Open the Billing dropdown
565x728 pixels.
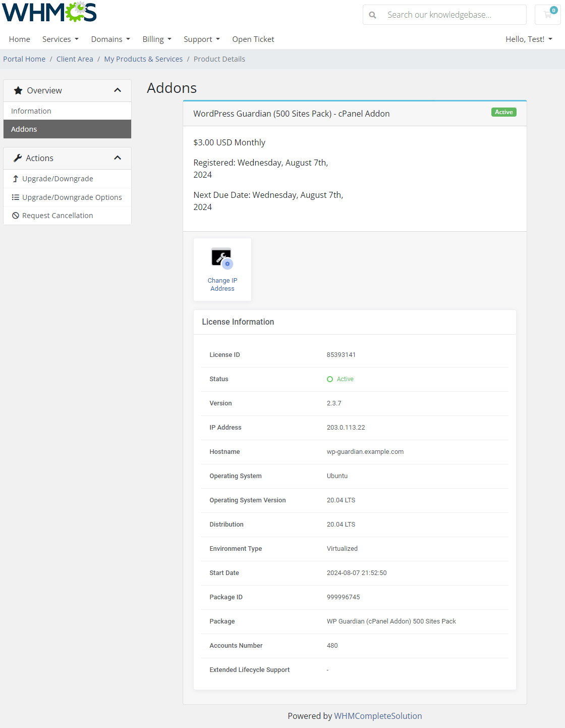(x=156, y=39)
